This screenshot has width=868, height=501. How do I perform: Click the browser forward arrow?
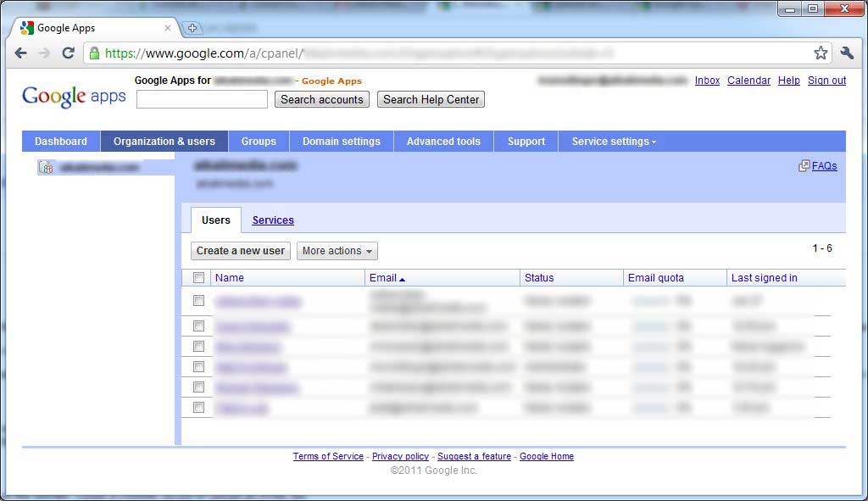click(44, 53)
